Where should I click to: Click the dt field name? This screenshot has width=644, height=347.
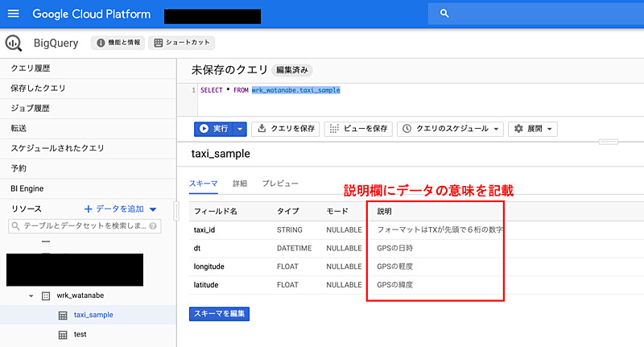197,249
